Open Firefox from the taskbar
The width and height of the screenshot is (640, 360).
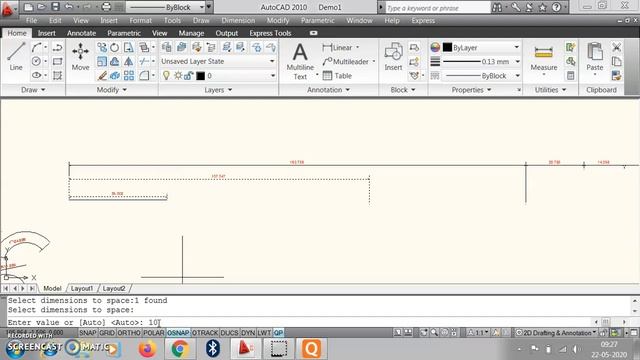click(x=147, y=349)
